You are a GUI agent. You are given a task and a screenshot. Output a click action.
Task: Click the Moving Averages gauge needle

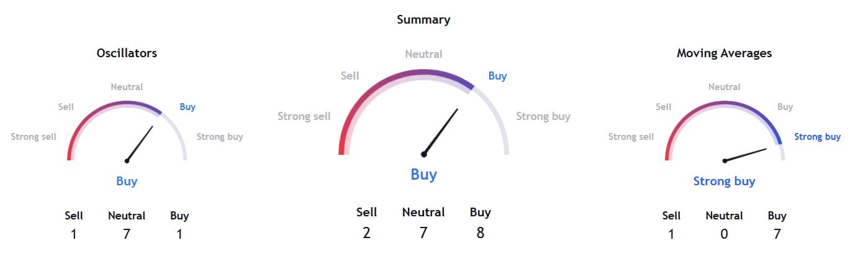click(746, 154)
